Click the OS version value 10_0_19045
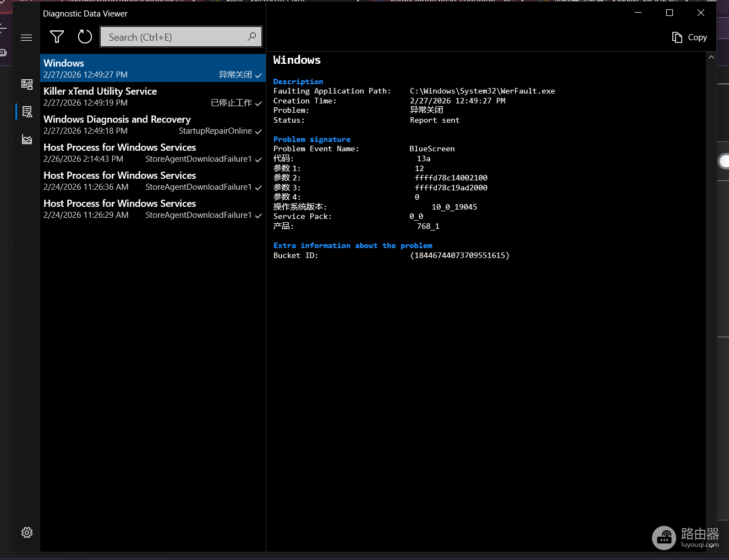The width and height of the screenshot is (729, 560). pos(454,207)
